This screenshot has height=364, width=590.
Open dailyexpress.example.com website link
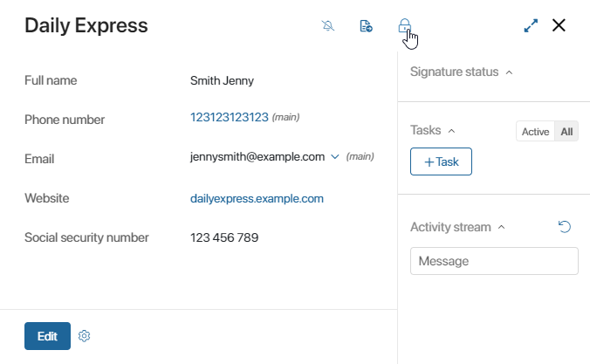coord(257,198)
